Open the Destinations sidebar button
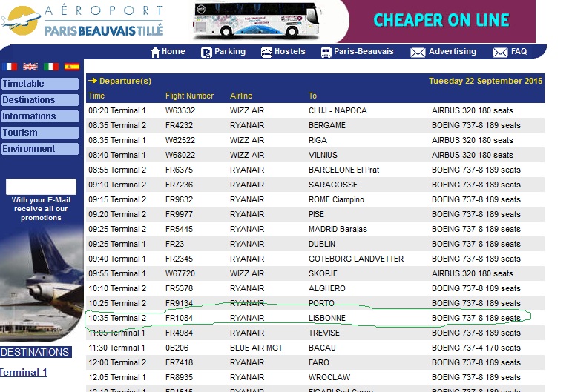This screenshot has height=392, width=572. 40,100
